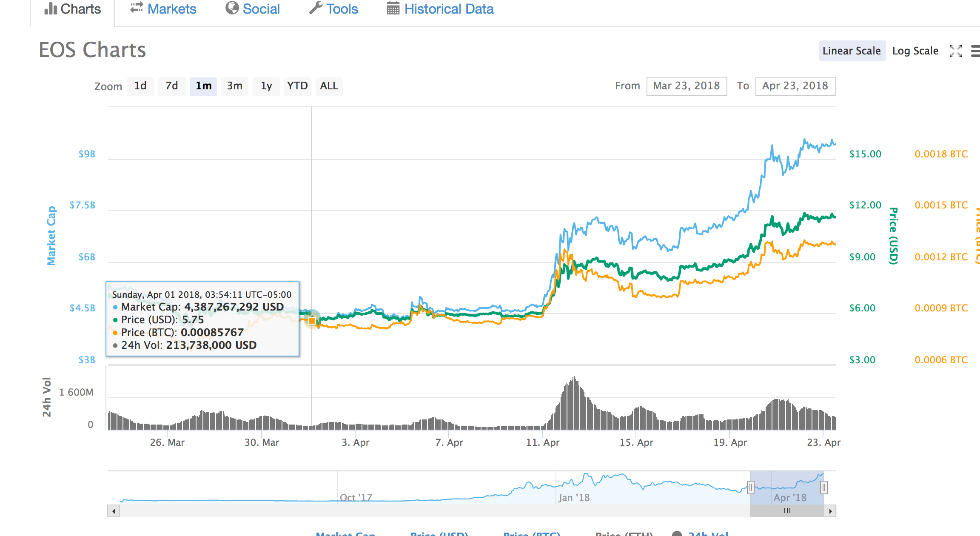Click the $15.00 price axis label
980x536 pixels.
pyautogui.click(x=865, y=154)
